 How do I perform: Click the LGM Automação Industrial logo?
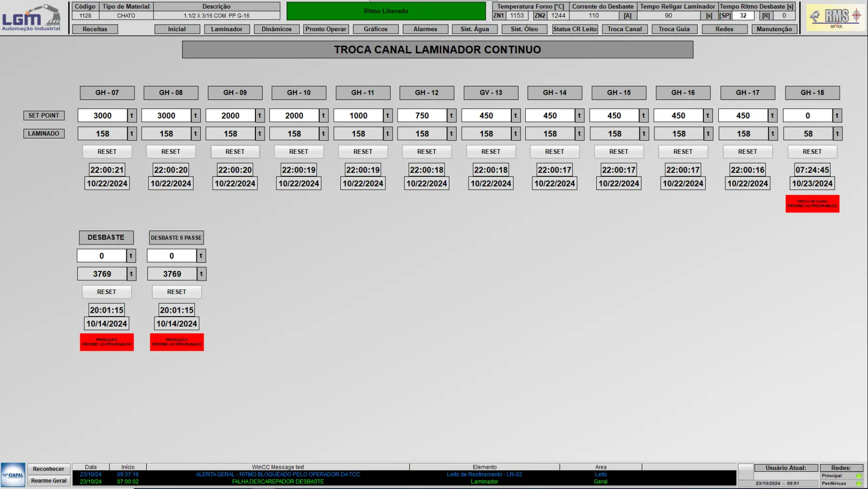coord(32,18)
